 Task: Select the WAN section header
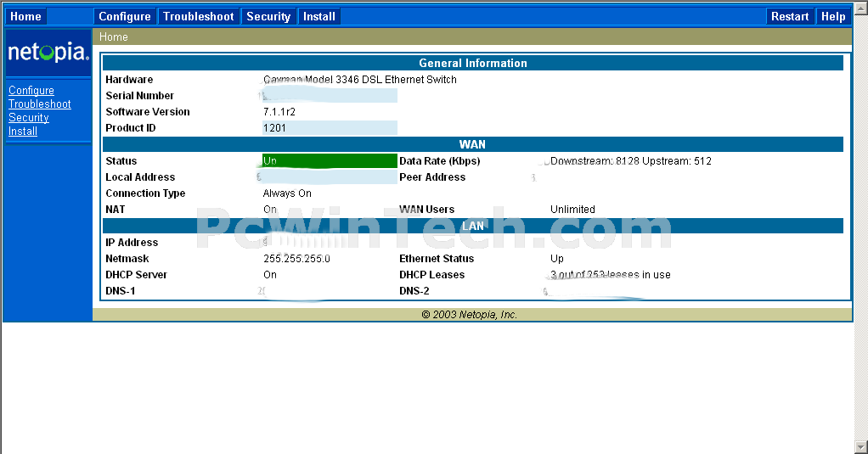click(x=473, y=144)
